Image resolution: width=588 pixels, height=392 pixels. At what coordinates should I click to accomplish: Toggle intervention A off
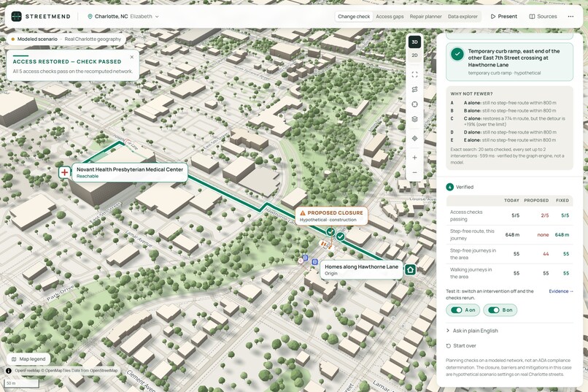coord(463,310)
